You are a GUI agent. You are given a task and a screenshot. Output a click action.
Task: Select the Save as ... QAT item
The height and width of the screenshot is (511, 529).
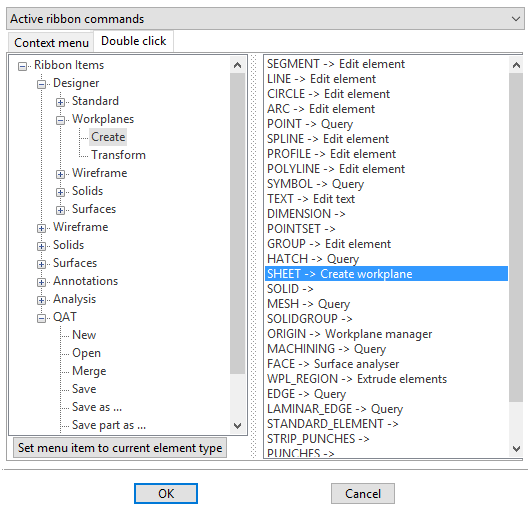pyautogui.click(x=97, y=407)
